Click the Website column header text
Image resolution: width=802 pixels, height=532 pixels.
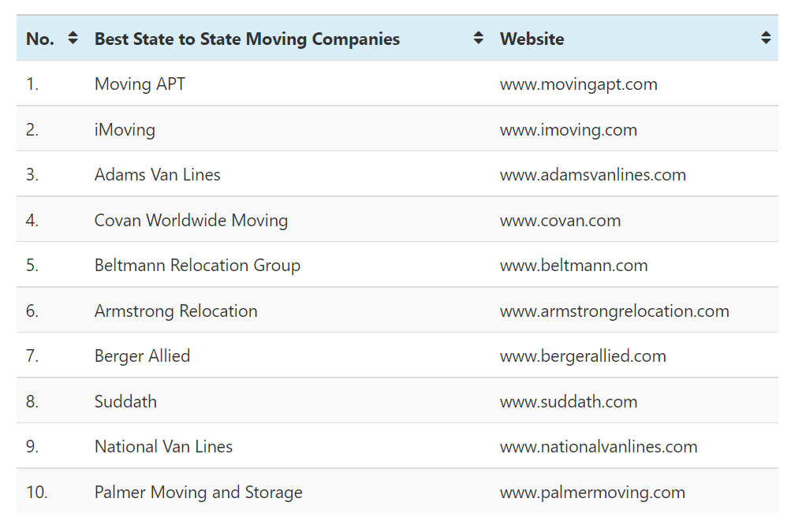532,39
